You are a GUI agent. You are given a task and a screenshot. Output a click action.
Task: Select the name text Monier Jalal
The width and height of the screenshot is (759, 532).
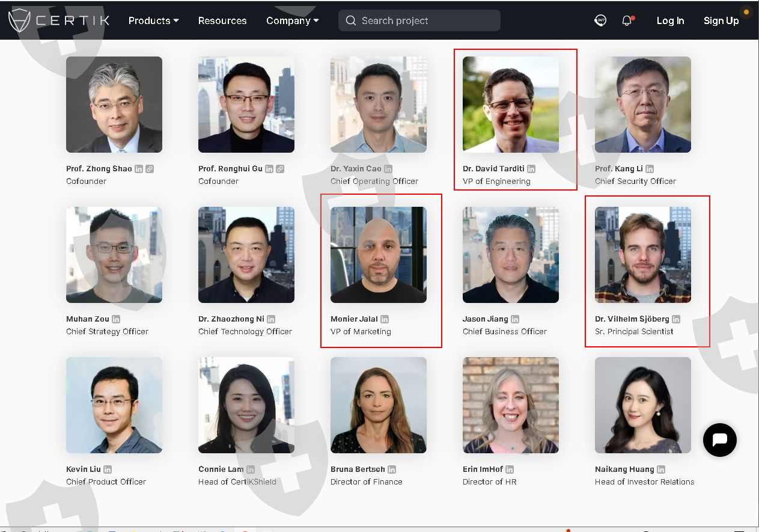click(x=354, y=319)
